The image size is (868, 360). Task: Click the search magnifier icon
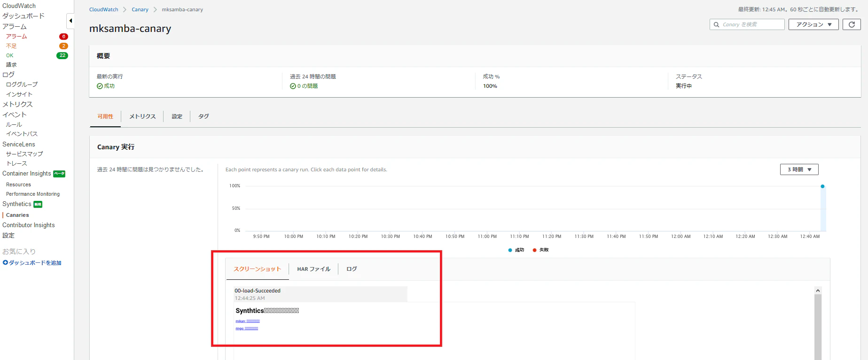point(717,24)
